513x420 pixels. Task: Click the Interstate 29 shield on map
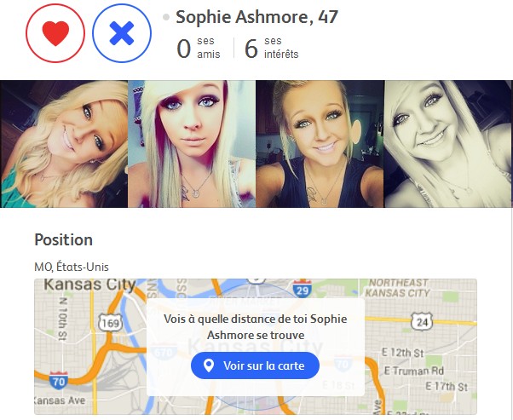[x=302, y=289]
